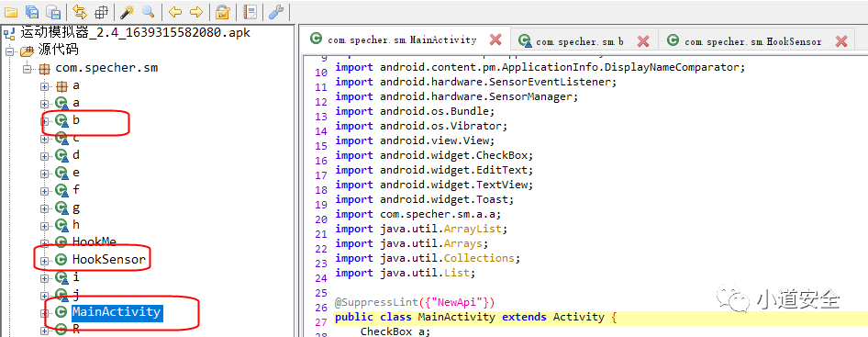Viewport: 868px width, 337px height.
Task: Open Class search with the magnifier icon
Action: pos(149,11)
